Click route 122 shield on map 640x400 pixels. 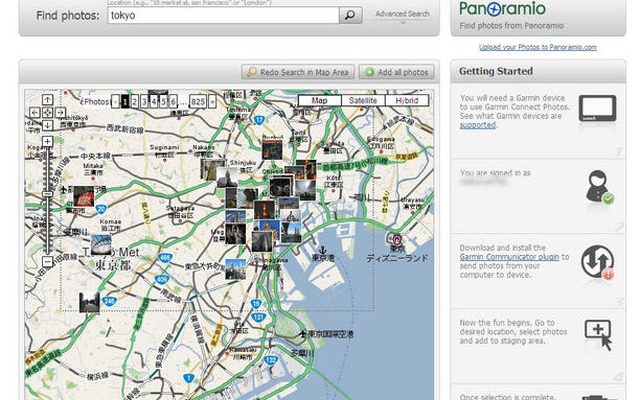271,360
